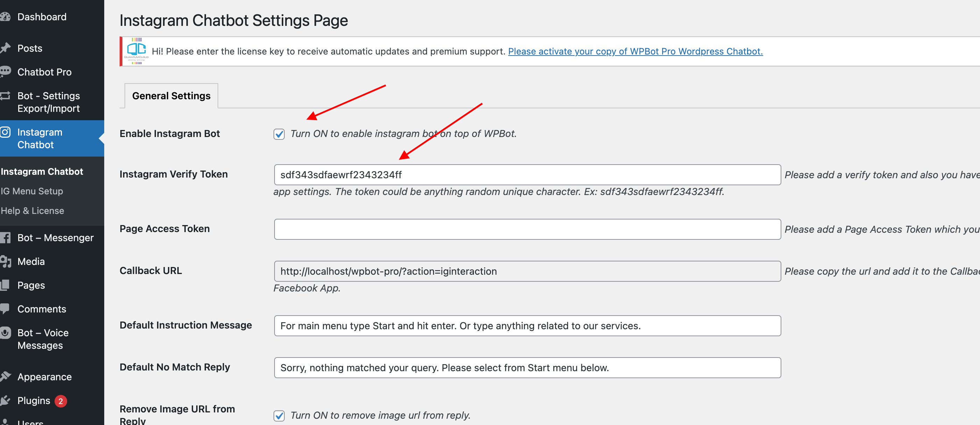The image size is (980, 425).
Task: Click the Appearance paintbrush icon
Action: click(5, 377)
